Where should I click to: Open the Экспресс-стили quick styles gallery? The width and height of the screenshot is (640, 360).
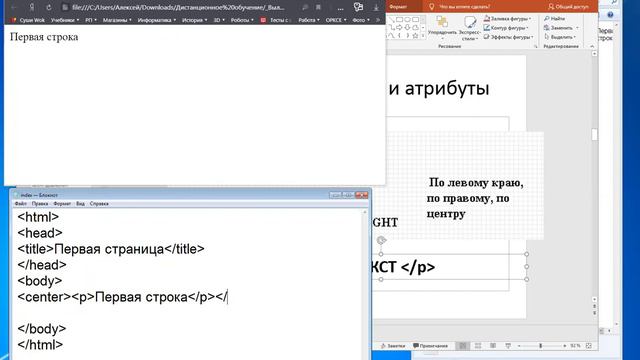tap(470, 28)
